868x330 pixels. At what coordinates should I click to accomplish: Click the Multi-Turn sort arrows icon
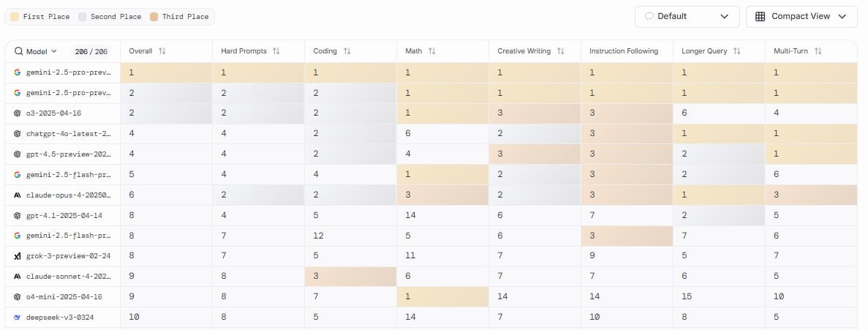pos(818,51)
